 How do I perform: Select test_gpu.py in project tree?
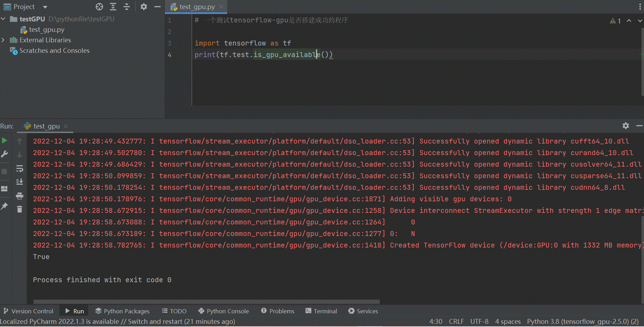click(42, 30)
